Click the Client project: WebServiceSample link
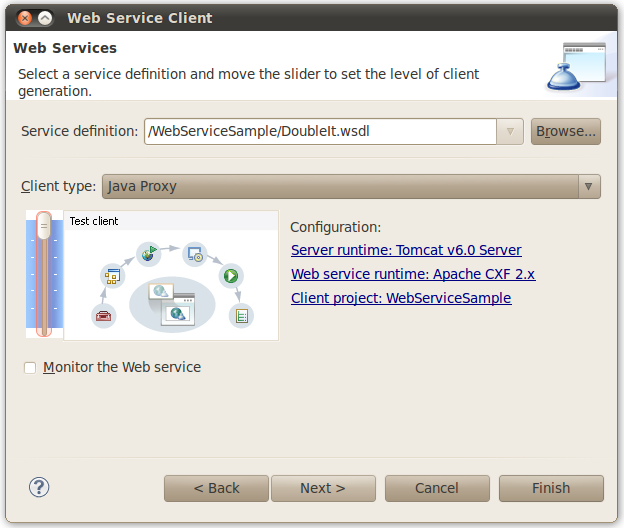Screen dimensions: 624x528 (x=401, y=298)
